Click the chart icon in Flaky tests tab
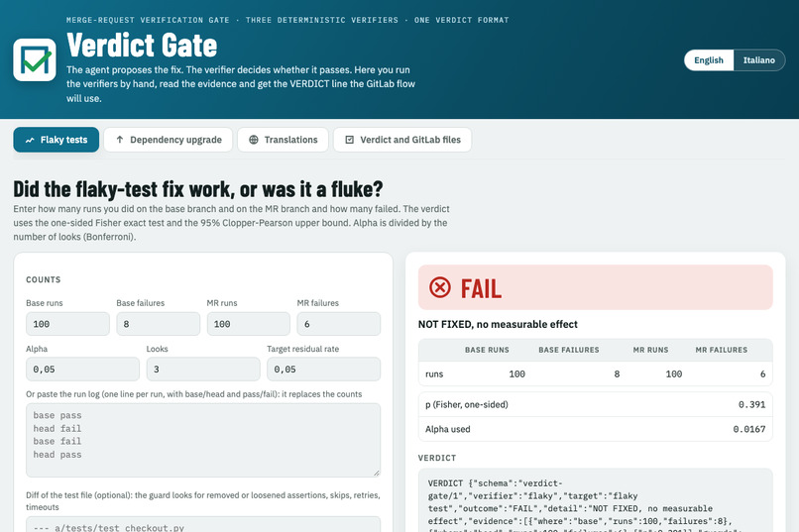Image resolution: width=799 pixels, height=532 pixels. click(x=30, y=140)
